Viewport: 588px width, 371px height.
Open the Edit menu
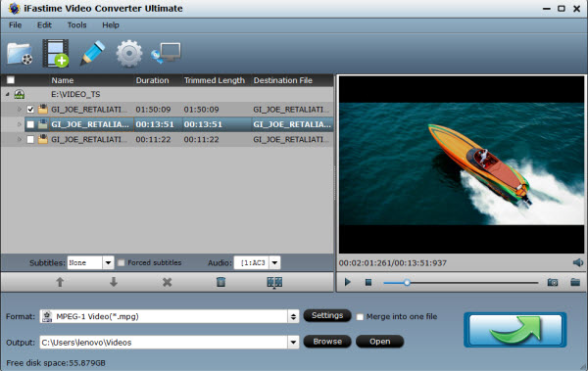[x=44, y=25]
